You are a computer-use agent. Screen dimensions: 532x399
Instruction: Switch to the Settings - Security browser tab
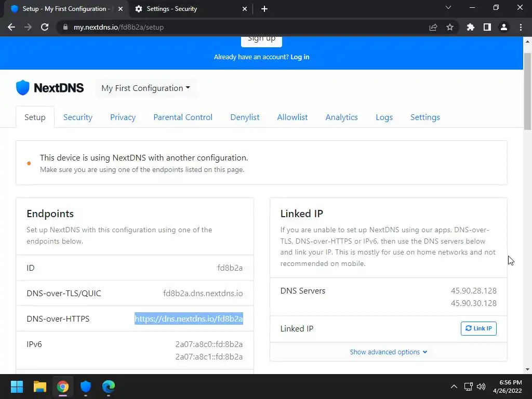191,9
